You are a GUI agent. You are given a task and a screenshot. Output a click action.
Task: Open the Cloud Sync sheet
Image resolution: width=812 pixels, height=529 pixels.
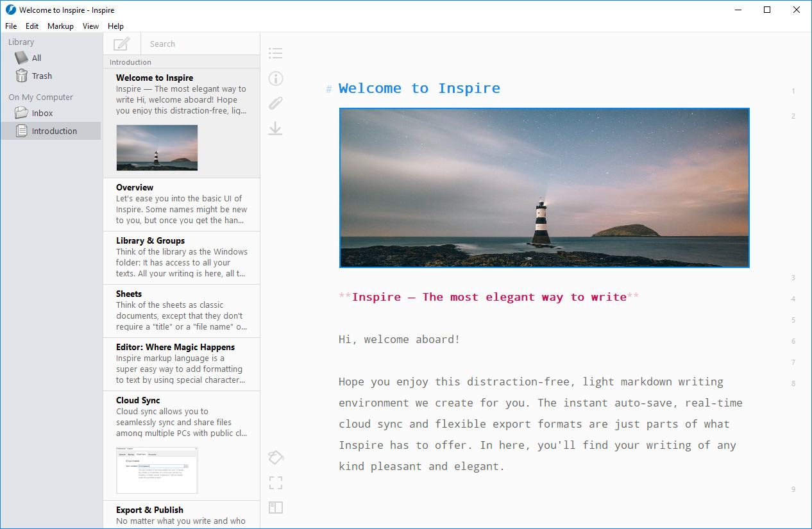pos(182,446)
